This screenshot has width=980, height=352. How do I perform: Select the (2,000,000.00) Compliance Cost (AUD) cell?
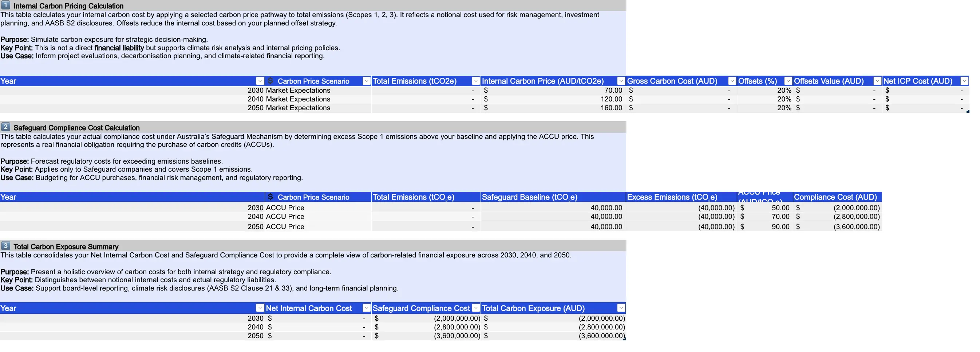point(837,208)
